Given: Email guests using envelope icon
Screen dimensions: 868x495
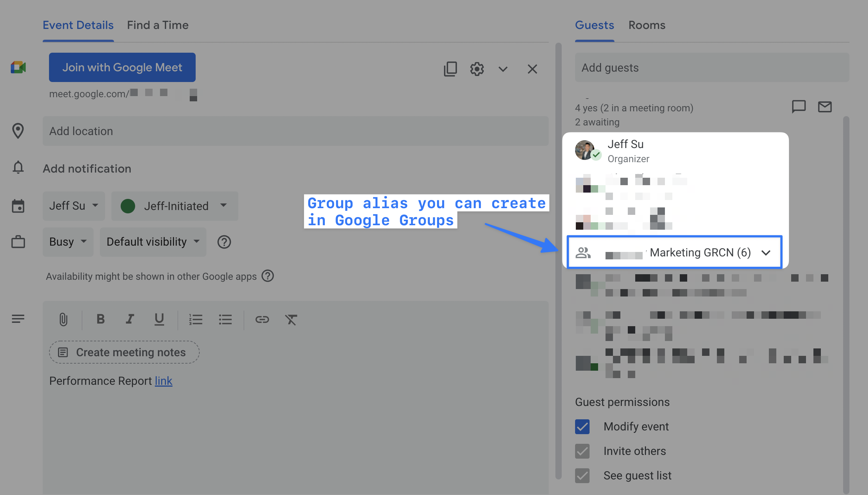Looking at the screenshot, I should click(x=825, y=107).
